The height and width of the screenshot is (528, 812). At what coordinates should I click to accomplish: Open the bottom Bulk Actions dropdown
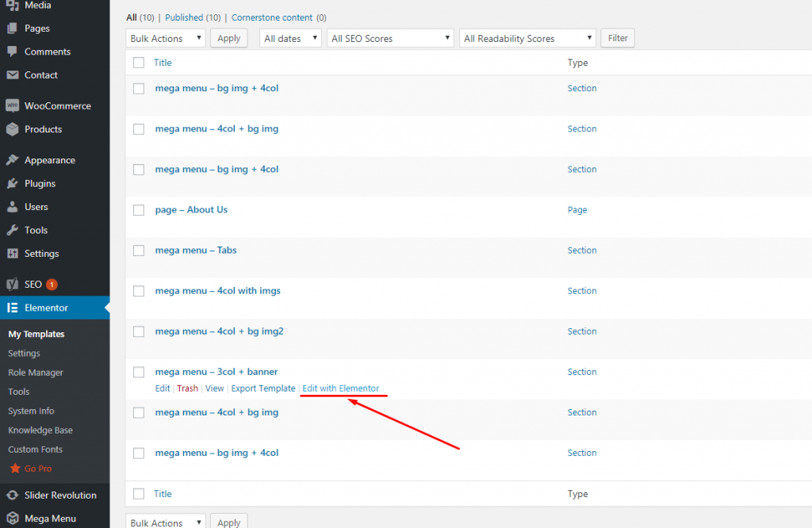pyautogui.click(x=166, y=522)
